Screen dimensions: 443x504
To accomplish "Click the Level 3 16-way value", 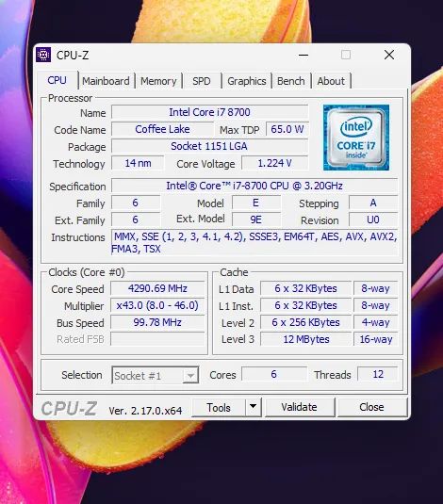I will pos(376,339).
